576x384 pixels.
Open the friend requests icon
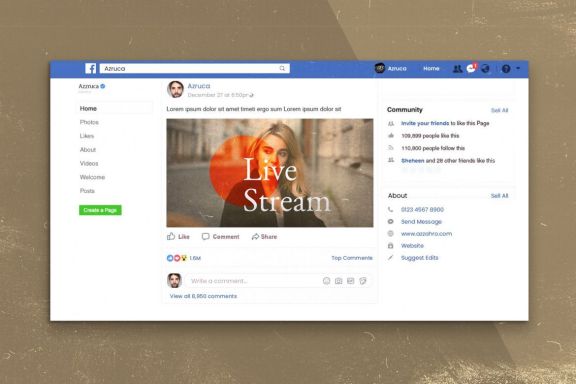point(457,69)
